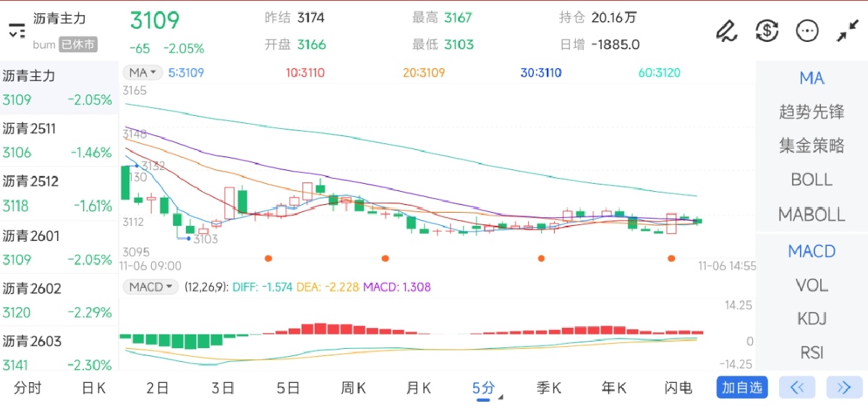Tap the 20:3109 moving average label
The height and width of the screenshot is (414, 868).
point(423,72)
